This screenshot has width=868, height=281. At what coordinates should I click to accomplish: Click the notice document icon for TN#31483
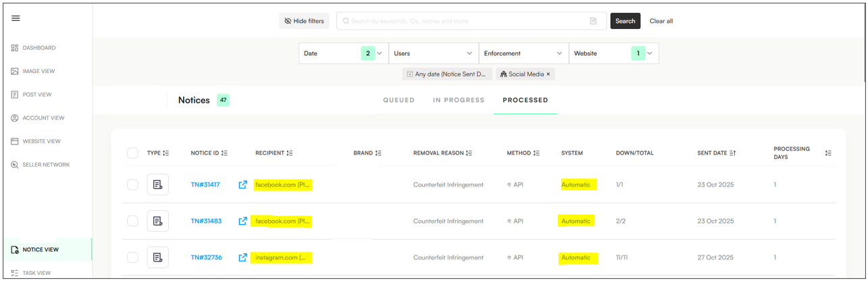157,221
